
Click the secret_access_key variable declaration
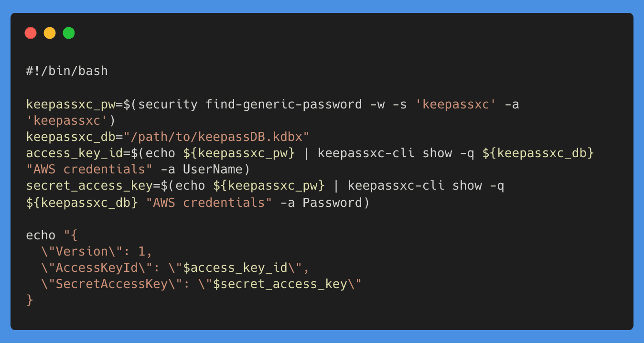pyautogui.click(x=86, y=186)
